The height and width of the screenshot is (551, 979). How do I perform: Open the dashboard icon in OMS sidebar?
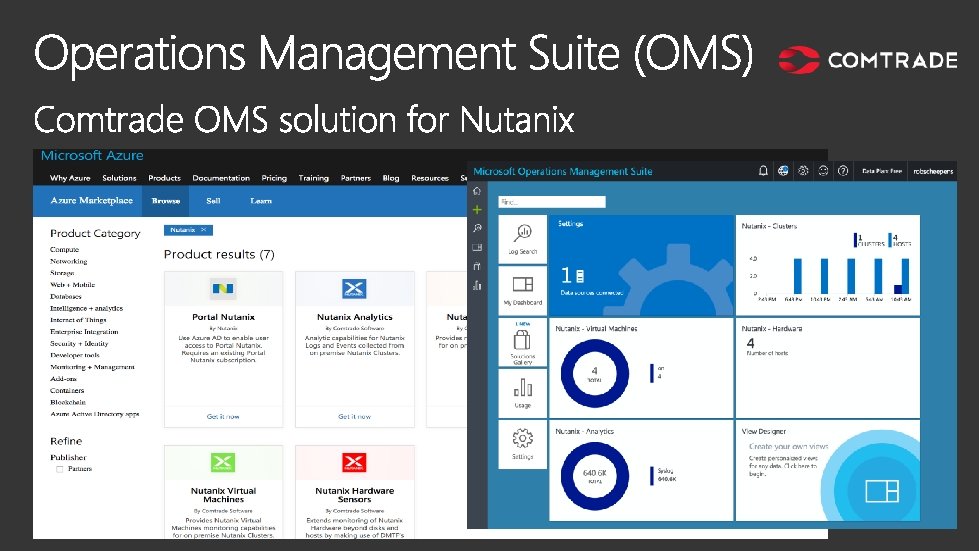point(477,247)
